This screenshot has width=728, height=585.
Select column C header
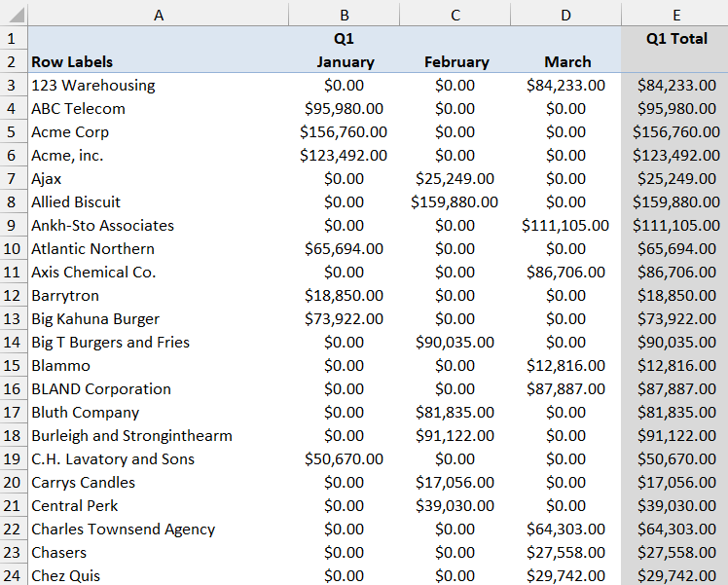point(455,15)
